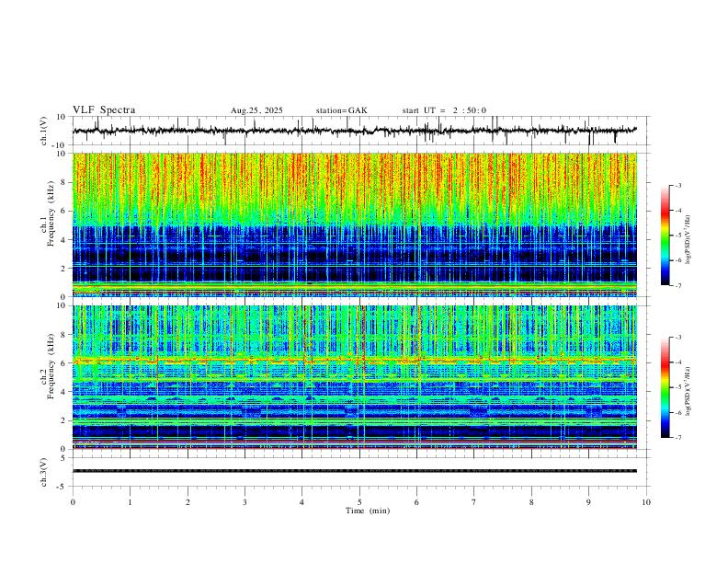
Task: Click the "-4" tick on ch.2 colorbar
Action: pos(677,362)
